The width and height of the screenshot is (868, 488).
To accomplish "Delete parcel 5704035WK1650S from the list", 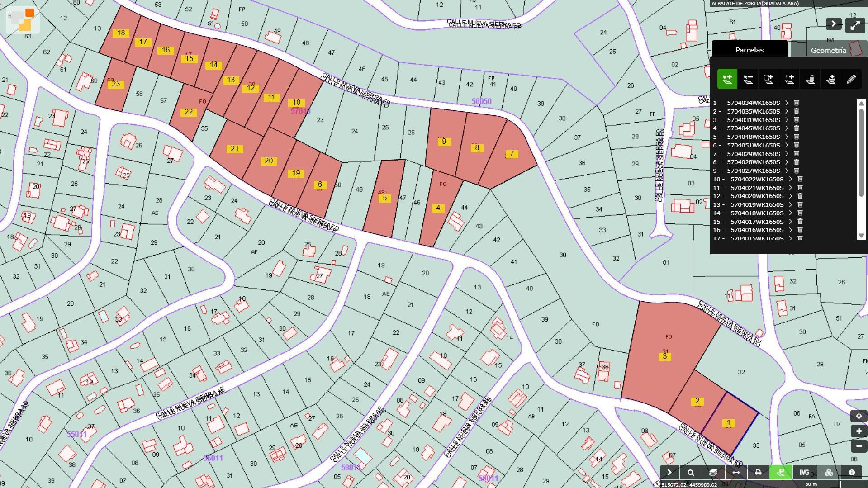I will click(797, 111).
